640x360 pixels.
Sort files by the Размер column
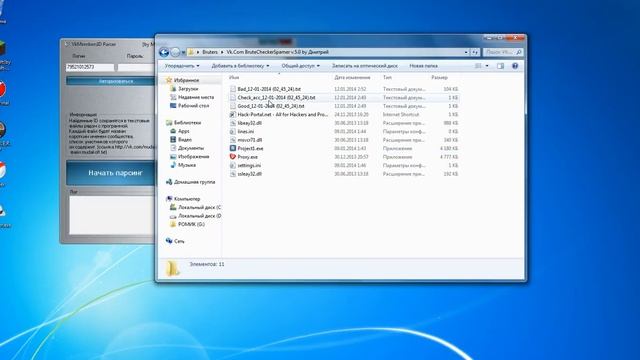pos(440,77)
